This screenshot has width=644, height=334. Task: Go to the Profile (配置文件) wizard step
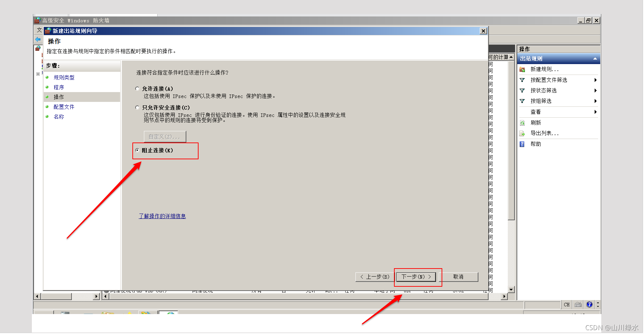pyautogui.click(x=64, y=107)
